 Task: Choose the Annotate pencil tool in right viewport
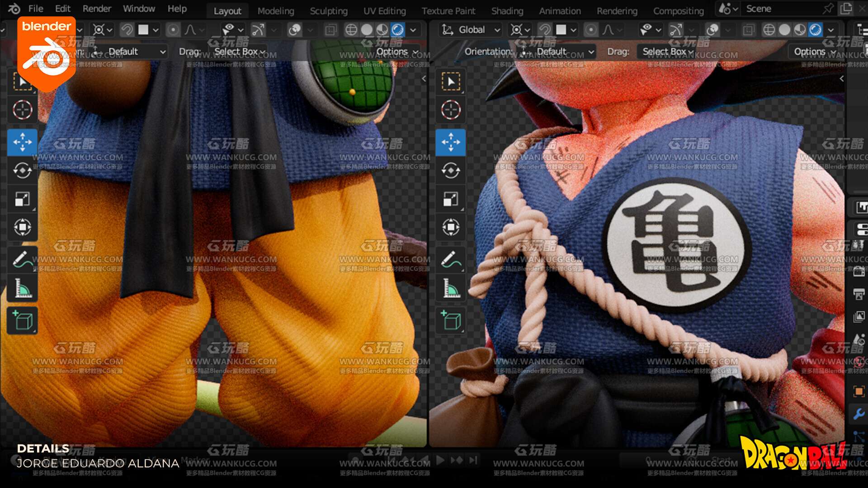[451, 259]
